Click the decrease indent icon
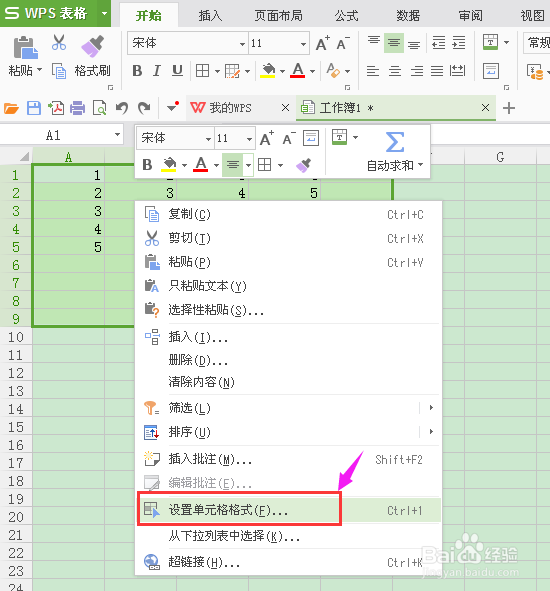550x591 pixels. [x=438, y=43]
